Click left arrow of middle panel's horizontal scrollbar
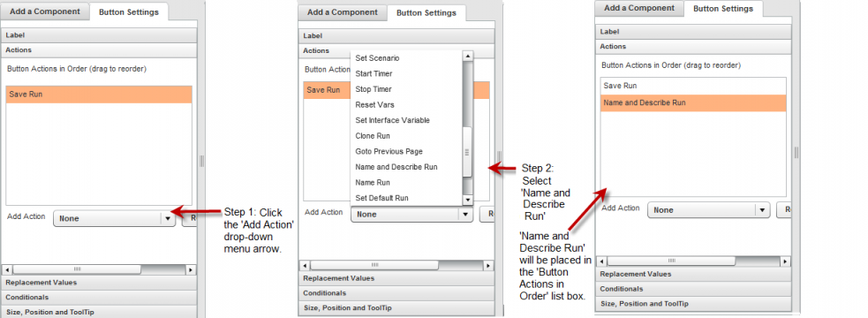 [x=305, y=265]
